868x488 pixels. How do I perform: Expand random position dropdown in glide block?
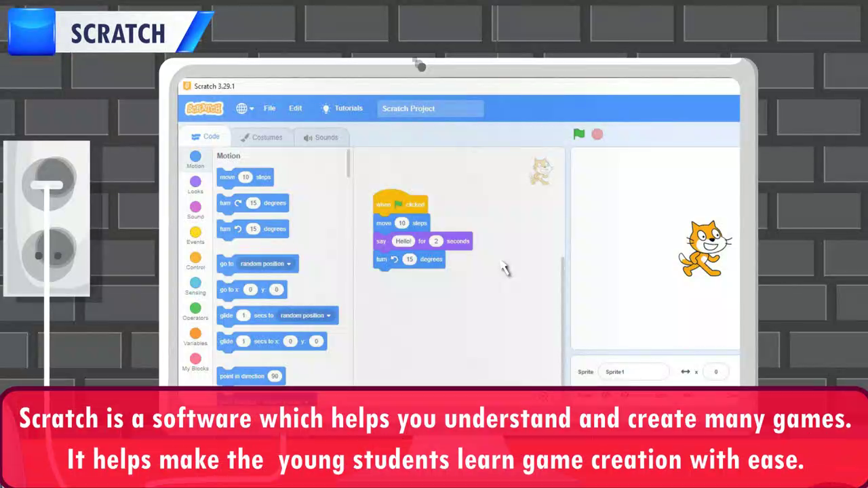(306, 316)
